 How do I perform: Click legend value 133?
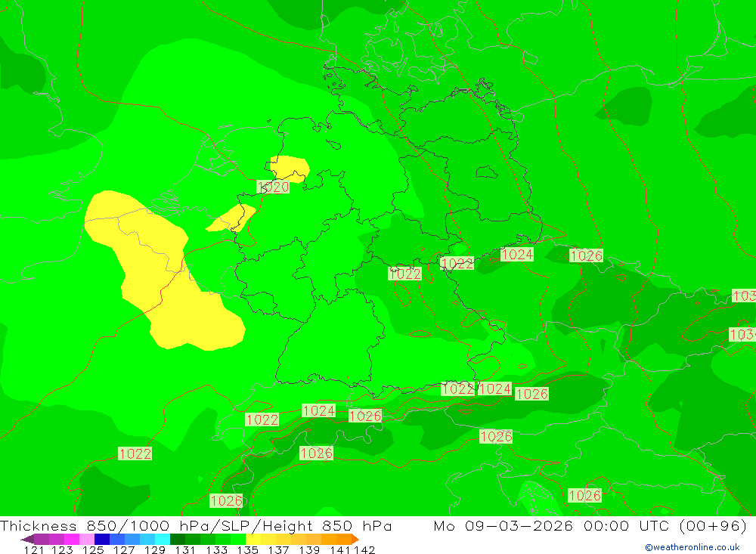pos(216,549)
